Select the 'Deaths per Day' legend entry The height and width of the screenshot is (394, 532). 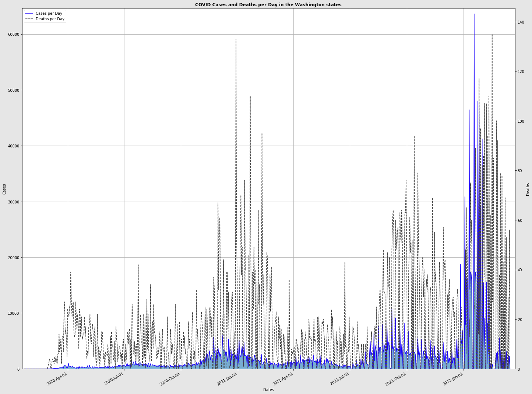click(x=50, y=19)
